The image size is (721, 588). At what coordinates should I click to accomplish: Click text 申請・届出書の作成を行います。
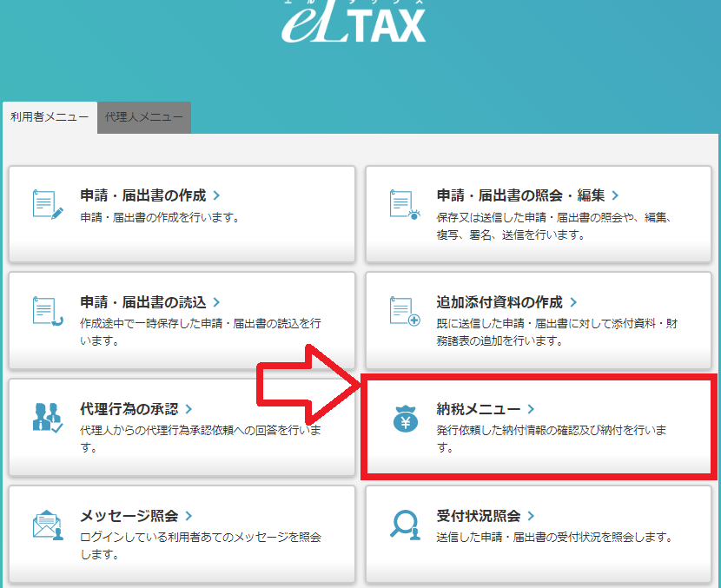[161, 217]
